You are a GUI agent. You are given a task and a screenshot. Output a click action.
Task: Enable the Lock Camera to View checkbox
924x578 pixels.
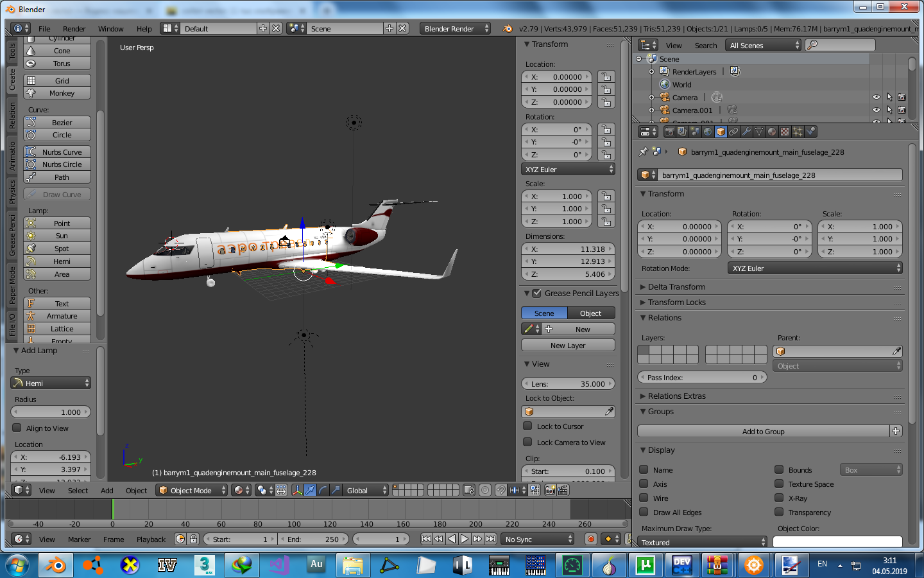[527, 442]
